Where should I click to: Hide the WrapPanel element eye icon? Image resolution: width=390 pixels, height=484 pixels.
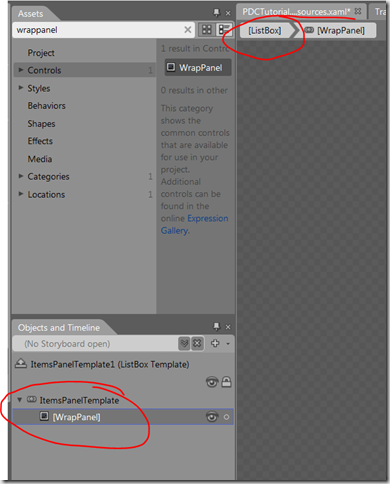(212, 417)
